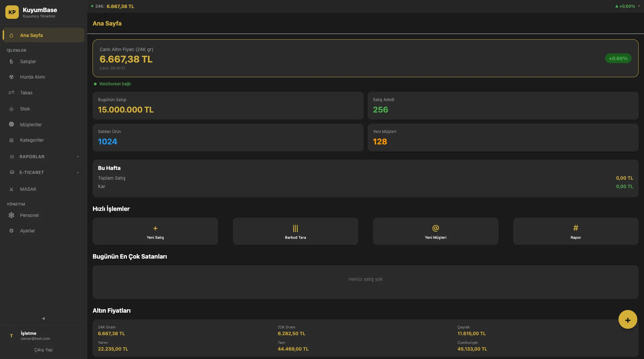Click the plus icon on Yeni Satış

pyautogui.click(x=155, y=228)
